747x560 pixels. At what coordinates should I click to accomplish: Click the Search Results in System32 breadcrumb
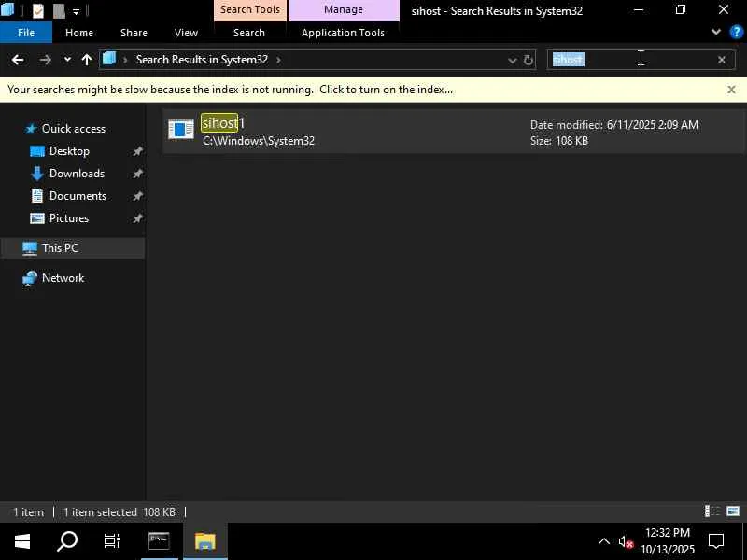tap(202, 60)
